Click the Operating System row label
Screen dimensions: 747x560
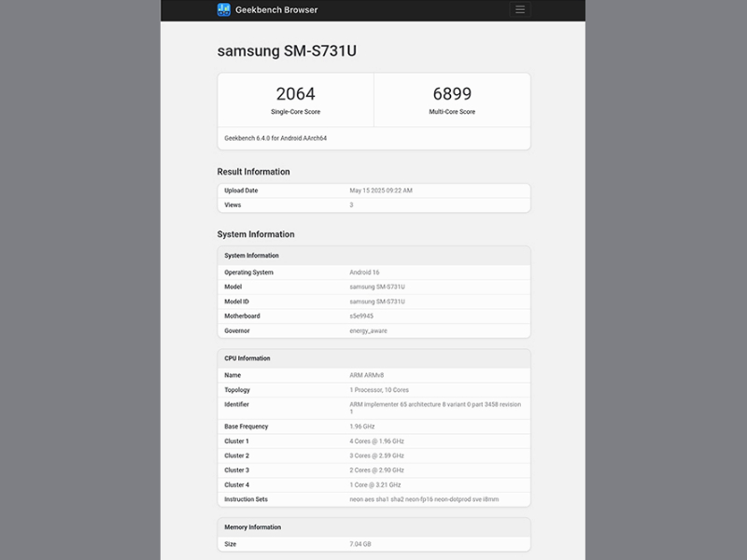point(248,273)
